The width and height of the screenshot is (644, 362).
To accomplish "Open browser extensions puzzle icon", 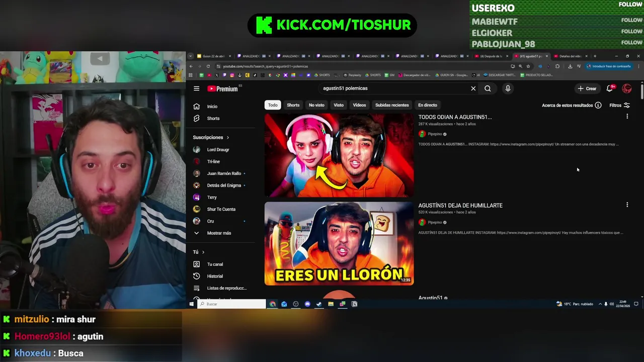I will pyautogui.click(x=557, y=66).
